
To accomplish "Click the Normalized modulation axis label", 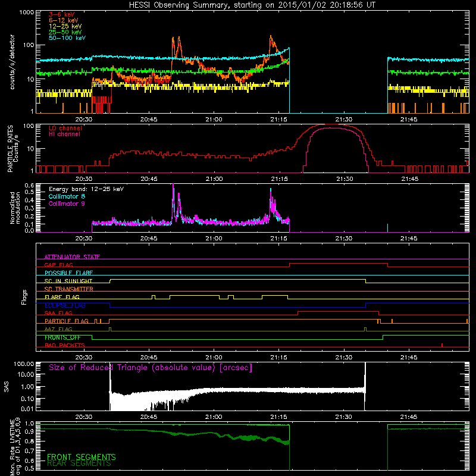I will [x=15, y=208].
